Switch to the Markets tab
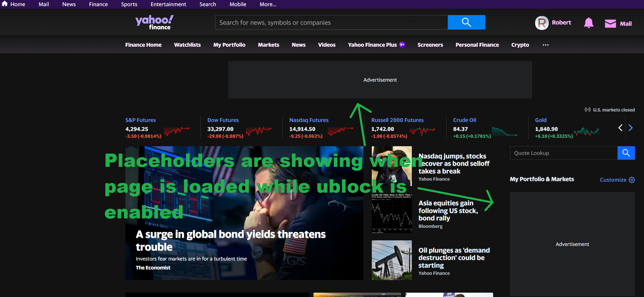 click(268, 45)
